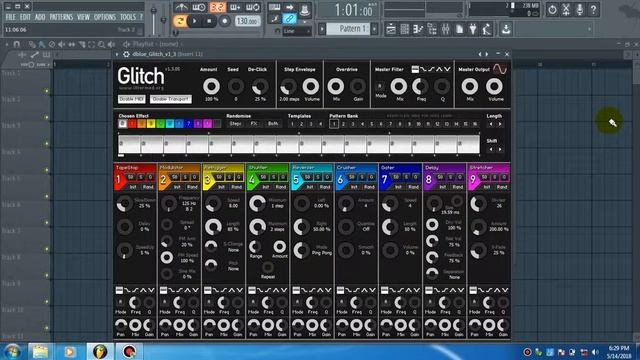Open the VIEW menu
The height and width of the screenshot is (360, 640).
pyautogui.click(x=83, y=17)
